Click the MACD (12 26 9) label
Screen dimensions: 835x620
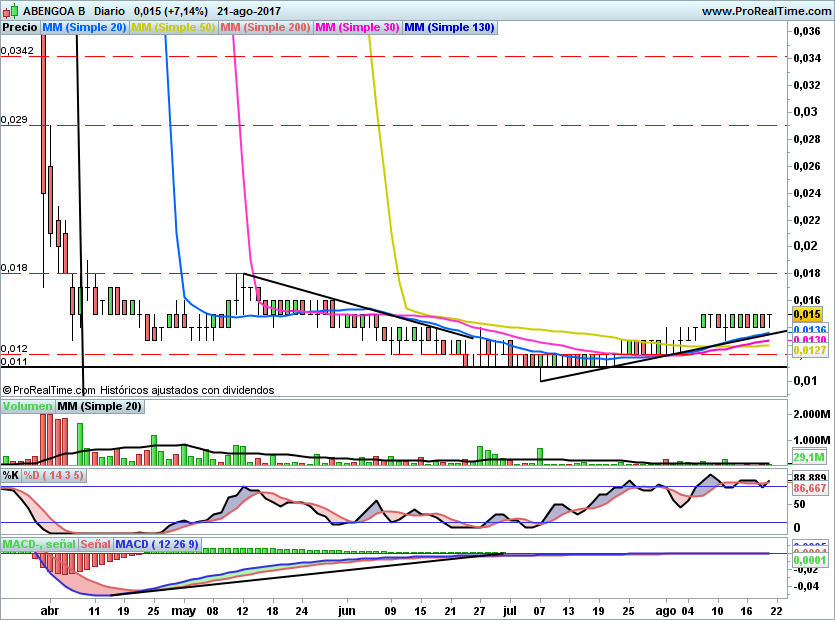point(158,544)
